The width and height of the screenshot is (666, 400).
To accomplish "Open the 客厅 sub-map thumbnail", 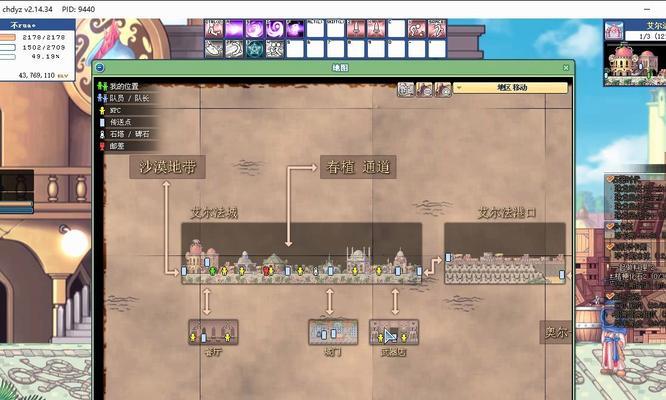I will coord(213,332).
